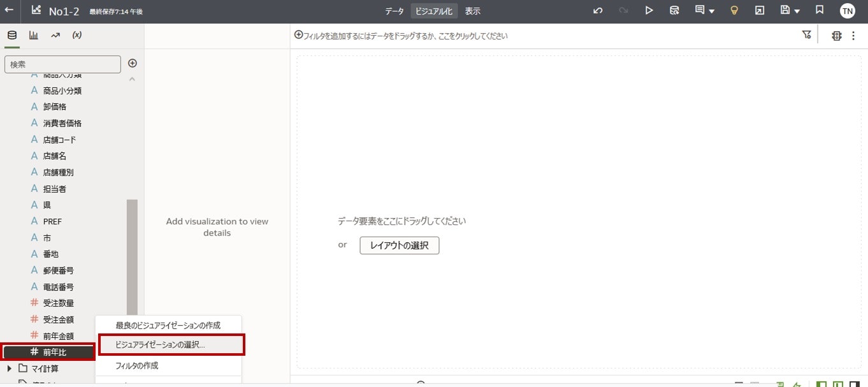Select the 番地 column
Viewport: 868px width, 387px height.
point(51,254)
